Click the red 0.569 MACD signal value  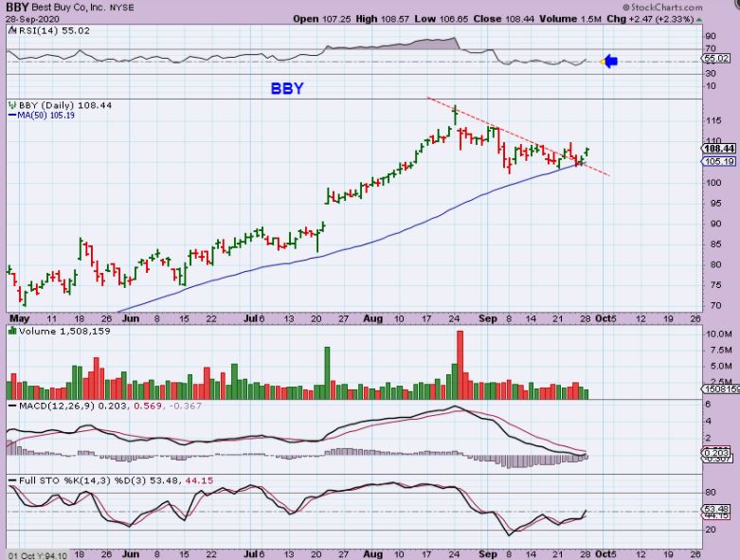(x=147, y=406)
